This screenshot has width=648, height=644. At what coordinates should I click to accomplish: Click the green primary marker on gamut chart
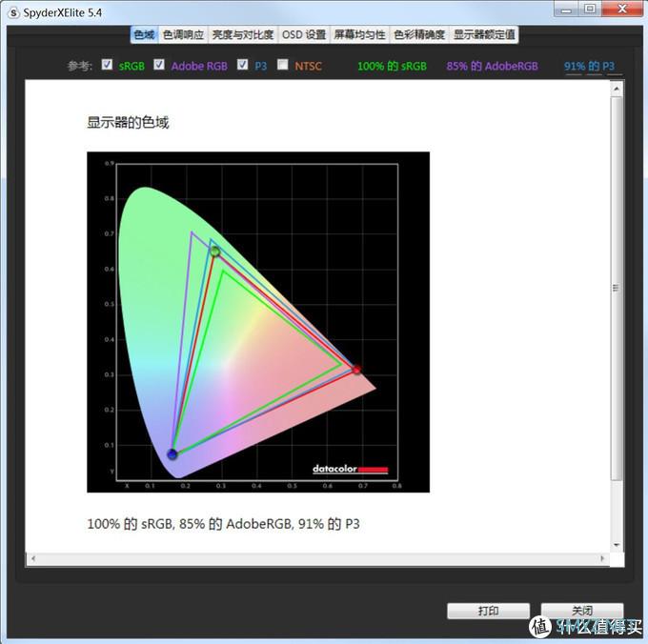(215, 252)
